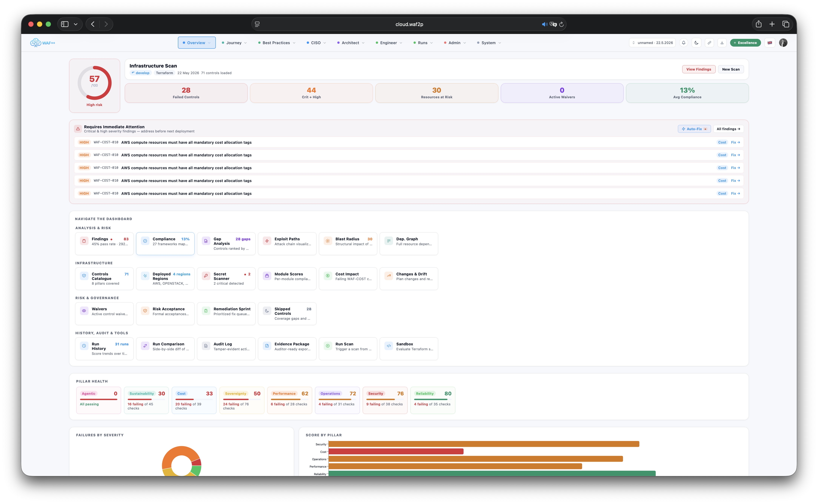The height and width of the screenshot is (504, 818).
Task: Open the All findings link
Action: coord(728,129)
